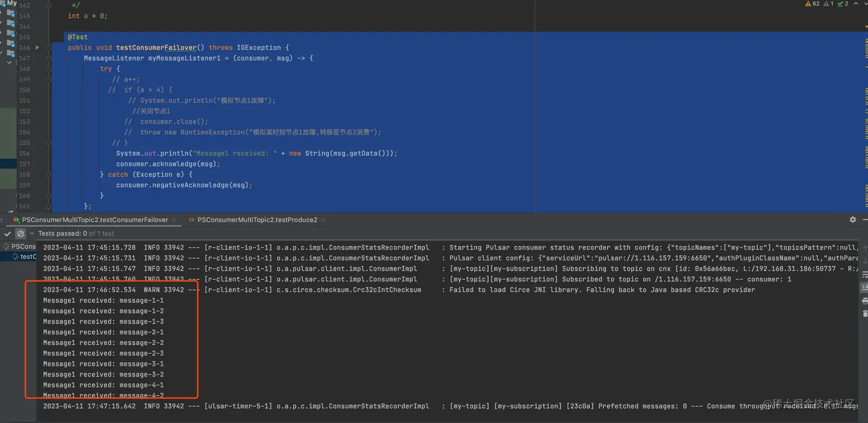
Task: Click the 'Message1 received: message-2-3' output line
Action: [103, 353]
